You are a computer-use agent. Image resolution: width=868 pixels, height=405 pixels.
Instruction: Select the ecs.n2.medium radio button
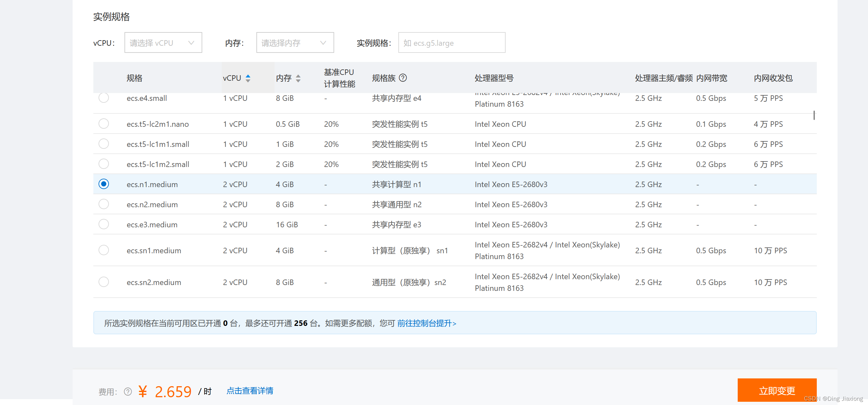pyautogui.click(x=104, y=204)
